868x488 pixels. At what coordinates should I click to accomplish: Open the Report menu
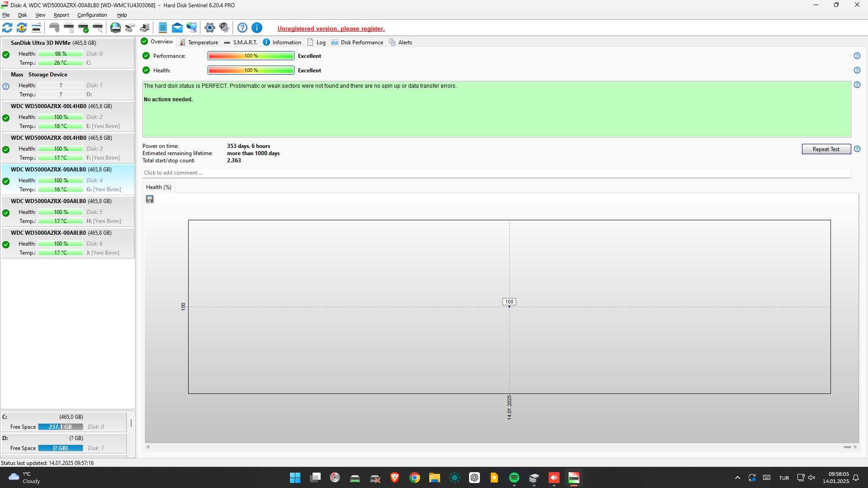click(61, 15)
